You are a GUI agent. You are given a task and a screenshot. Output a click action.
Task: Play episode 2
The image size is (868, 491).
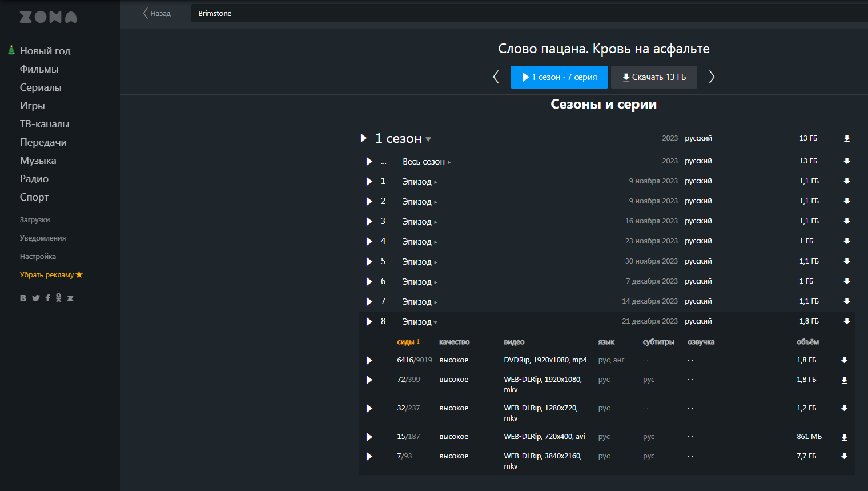[369, 202]
